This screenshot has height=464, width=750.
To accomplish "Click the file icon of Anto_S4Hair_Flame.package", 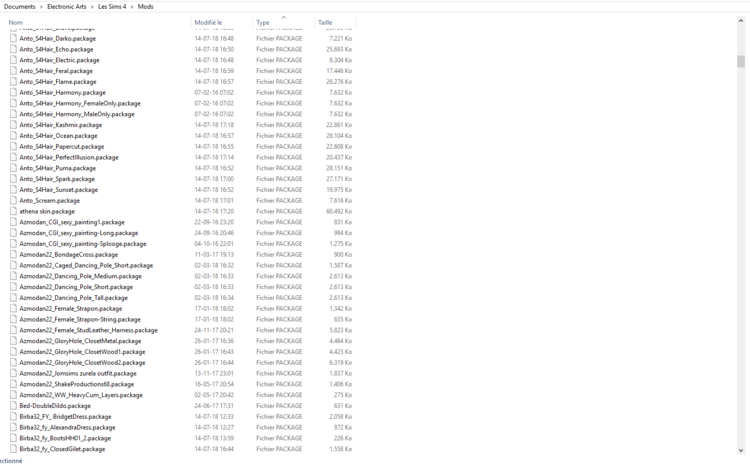I will point(13,81).
